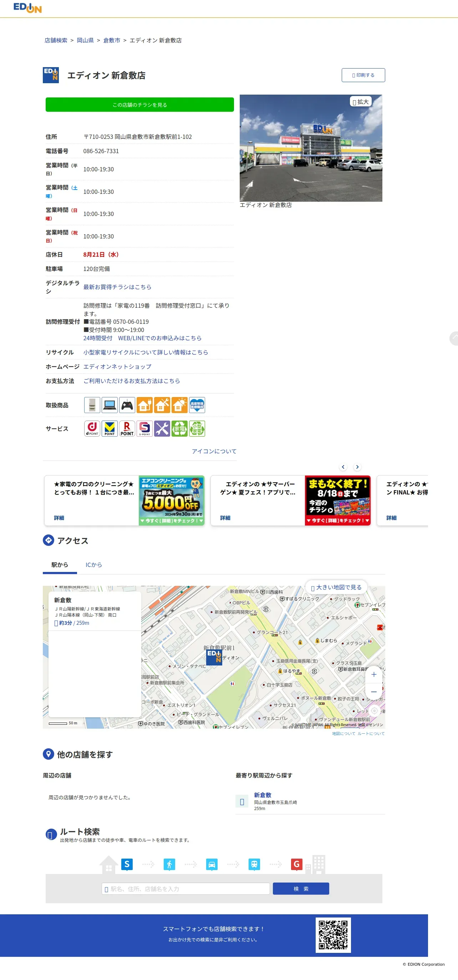Click the まもなく終了 8/18 flyer banner
The height and width of the screenshot is (980, 458).
337,501
